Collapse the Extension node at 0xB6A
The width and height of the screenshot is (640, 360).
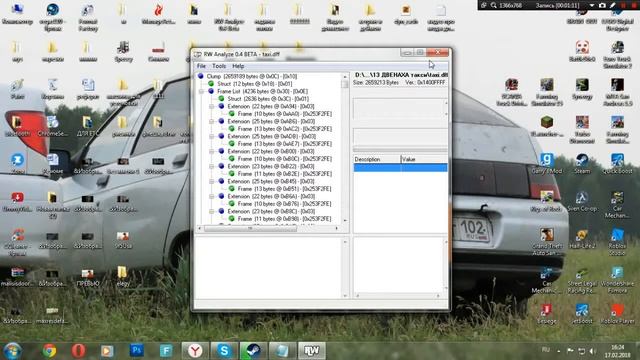[x=212, y=196]
